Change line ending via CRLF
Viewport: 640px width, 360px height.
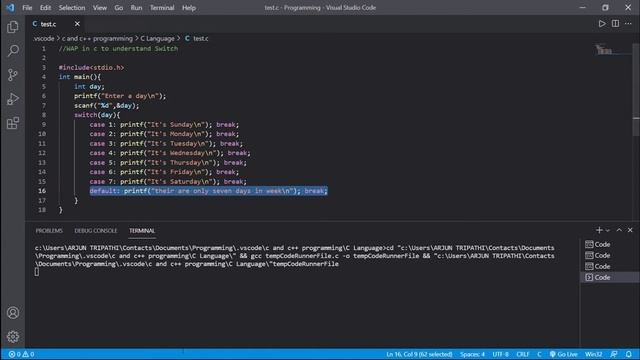tap(522, 354)
